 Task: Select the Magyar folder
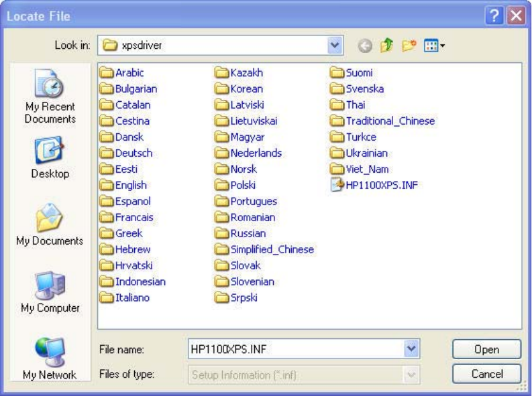(x=240, y=137)
